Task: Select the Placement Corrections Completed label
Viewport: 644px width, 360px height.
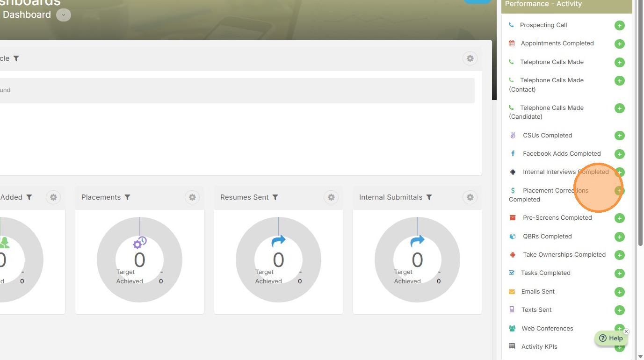Action: pos(549,195)
